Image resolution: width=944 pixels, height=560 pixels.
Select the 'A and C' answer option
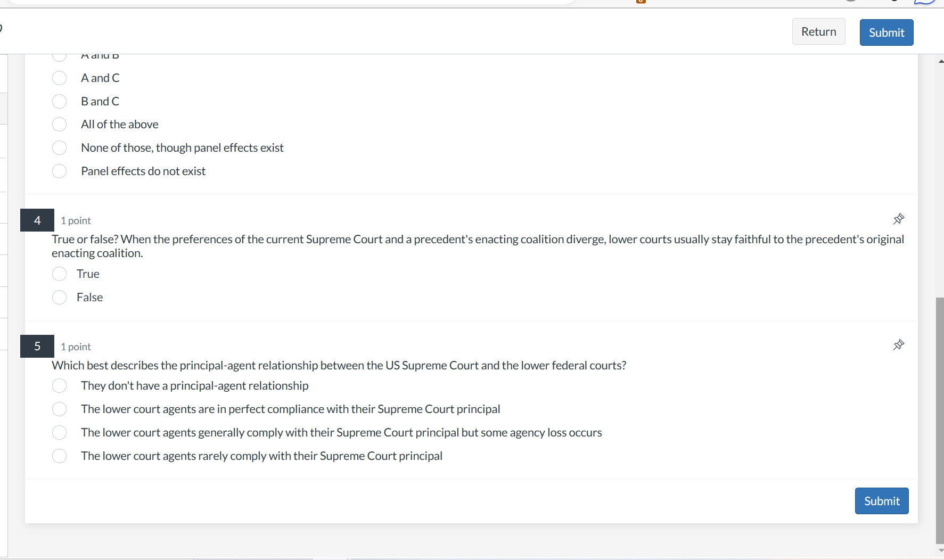tap(60, 78)
